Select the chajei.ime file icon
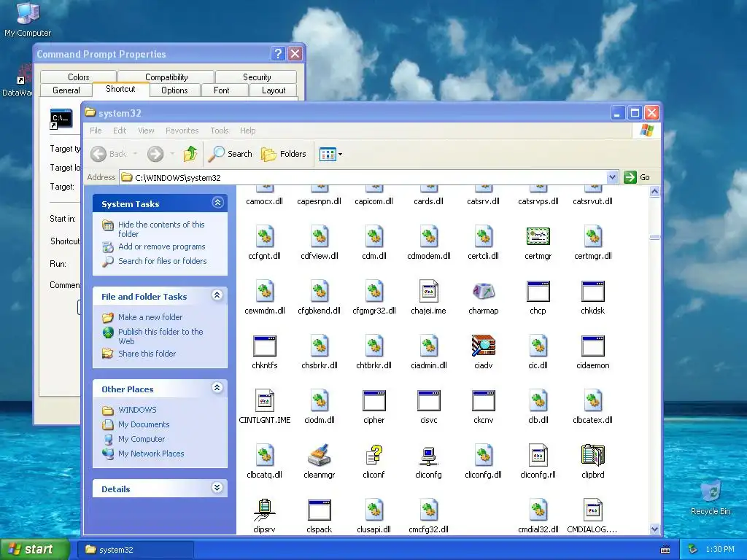Image resolution: width=747 pixels, height=560 pixels. click(x=428, y=292)
